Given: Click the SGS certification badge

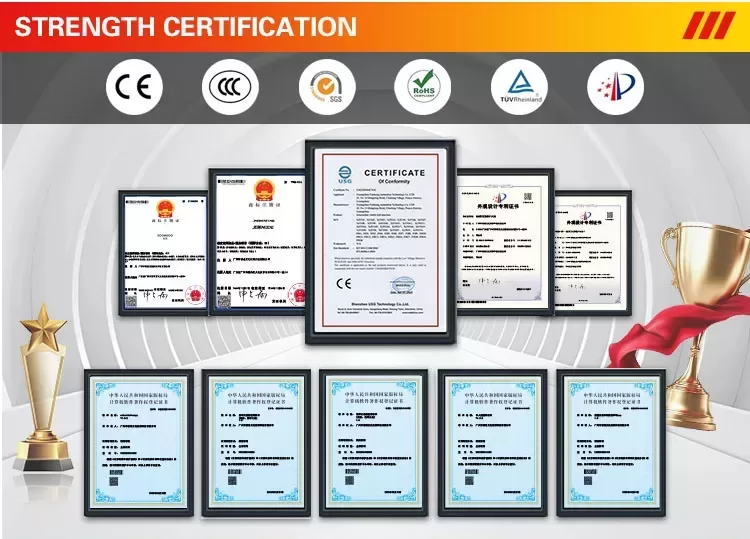Looking at the screenshot, I should click(x=327, y=87).
